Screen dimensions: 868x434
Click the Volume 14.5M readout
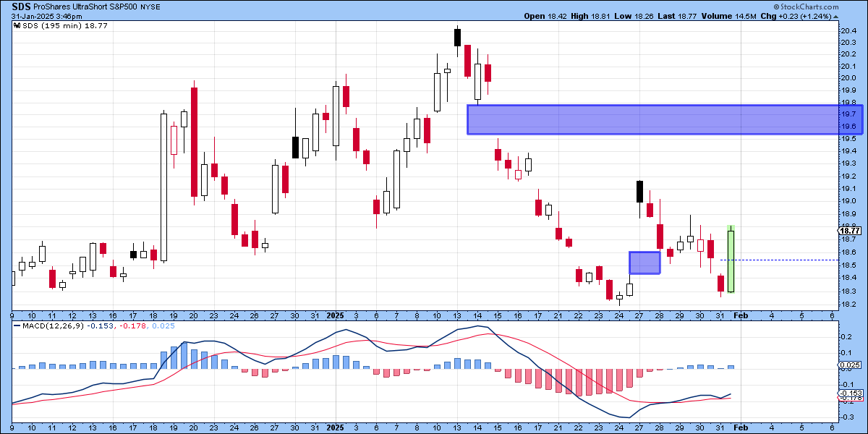[x=739, y=16]
